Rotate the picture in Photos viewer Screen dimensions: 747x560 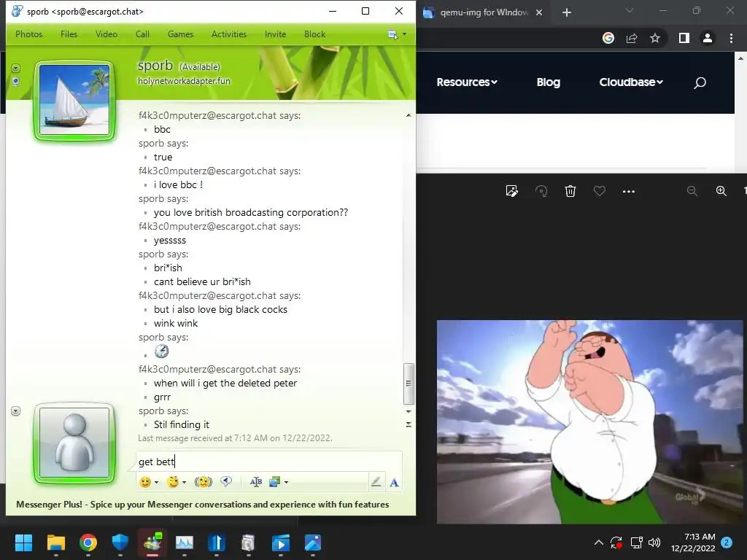(x=541, y=191)
